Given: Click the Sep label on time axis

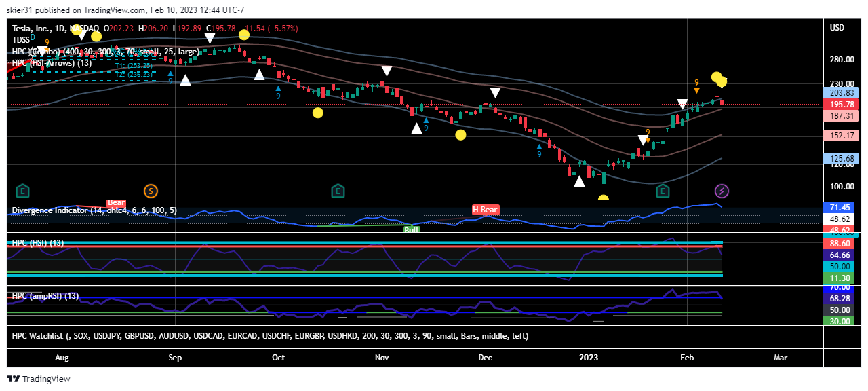Looking at the screenshot, I should click(175, 357).
